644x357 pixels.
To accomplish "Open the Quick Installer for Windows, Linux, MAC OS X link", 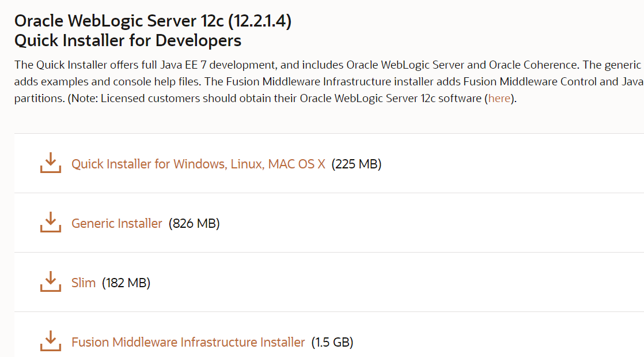I will coord(198,164).
